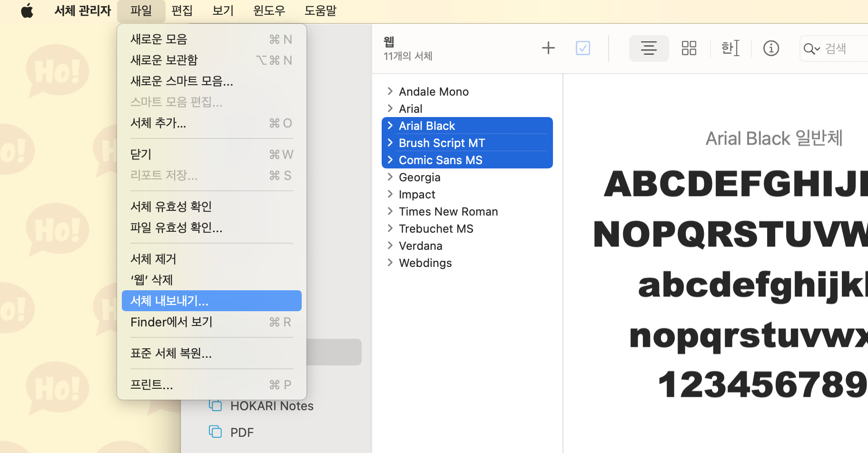Click the Arial Black 일반체 preview title
This screenshot has width=868, height=453.
[774, 138]
